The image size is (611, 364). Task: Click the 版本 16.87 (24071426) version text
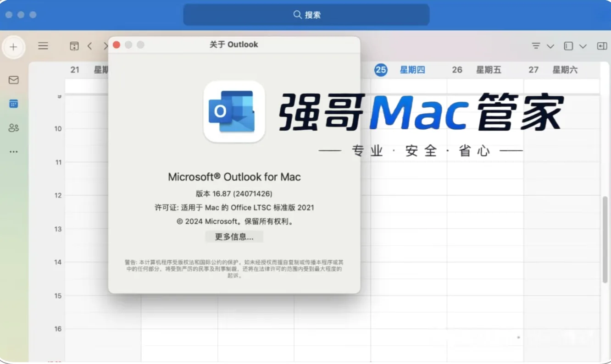point(234,193)
